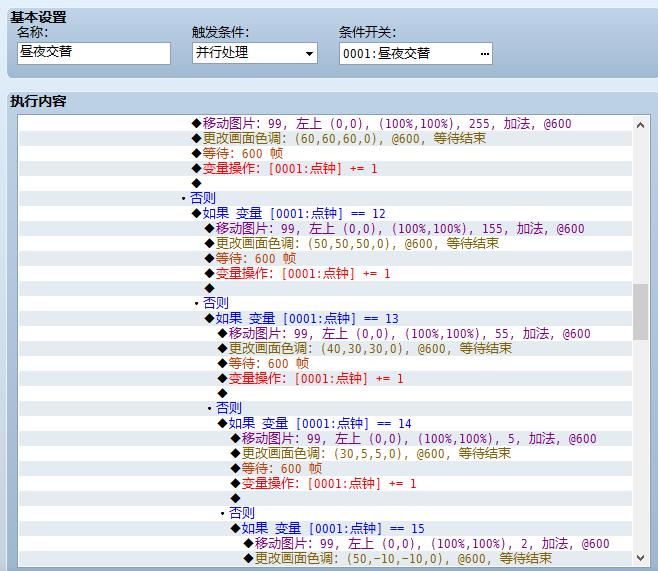Select the empty ◆ line ending the == 14 branch
Viewport: 658px width, 571px height.
tap(326, 498)
